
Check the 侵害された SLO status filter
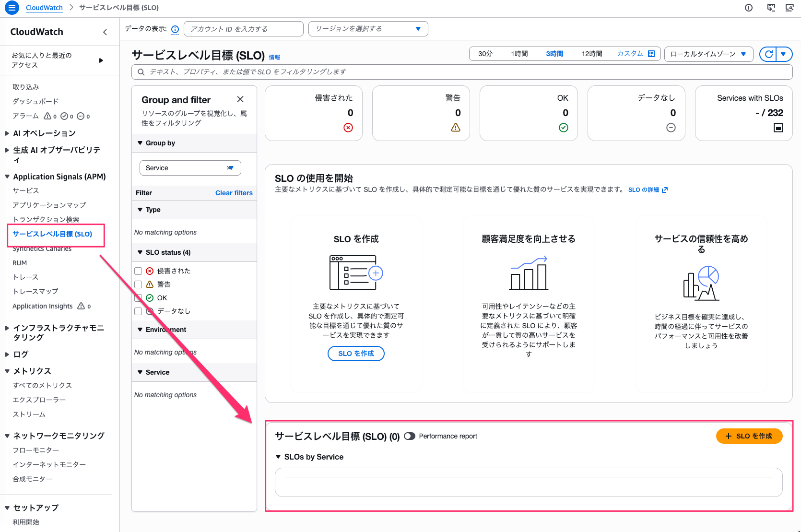point(138,271)
